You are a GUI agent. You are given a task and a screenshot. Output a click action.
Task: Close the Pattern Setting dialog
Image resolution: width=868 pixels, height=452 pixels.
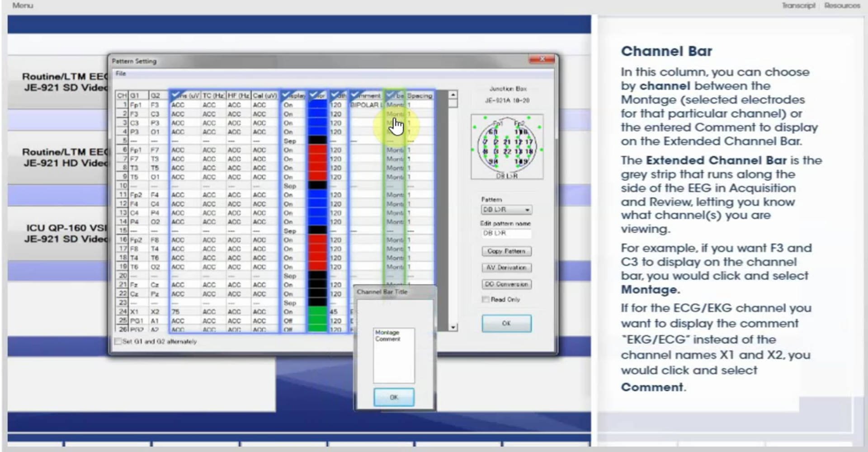coord(542,59)
